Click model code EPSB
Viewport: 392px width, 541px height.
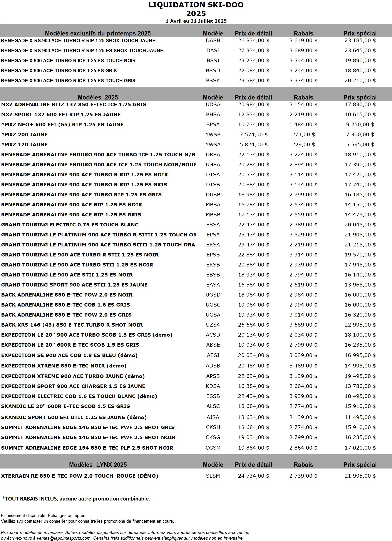pos(213,255)
